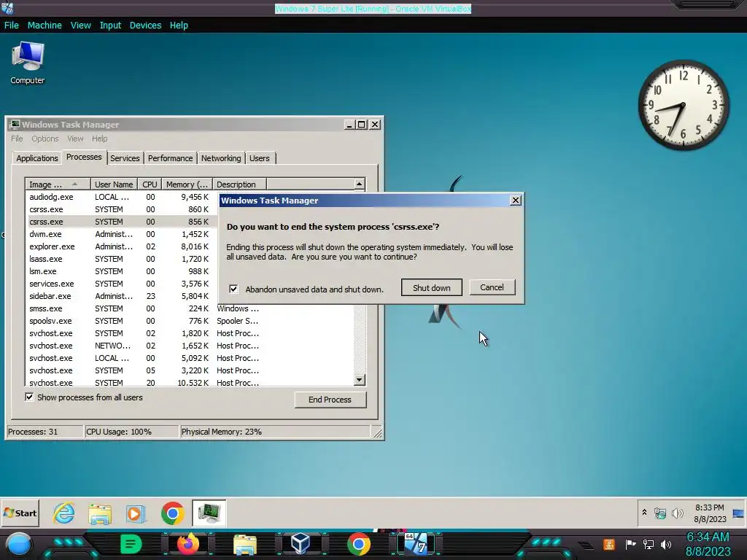The width and height of the screenshot is (747, 560).
Task: Switch to the Users tab
Action: click(260, 158)
